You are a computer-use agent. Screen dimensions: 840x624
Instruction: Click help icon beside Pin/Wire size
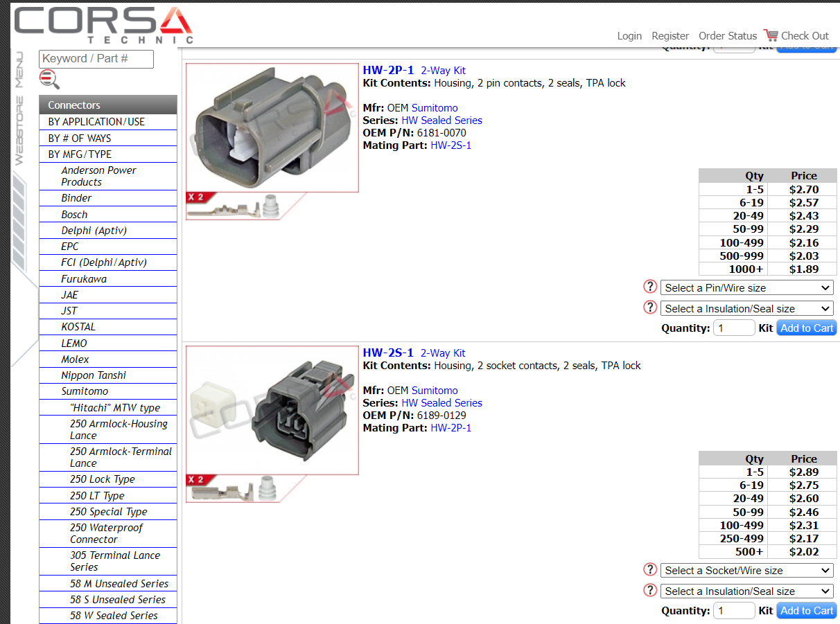coord(650,287)
